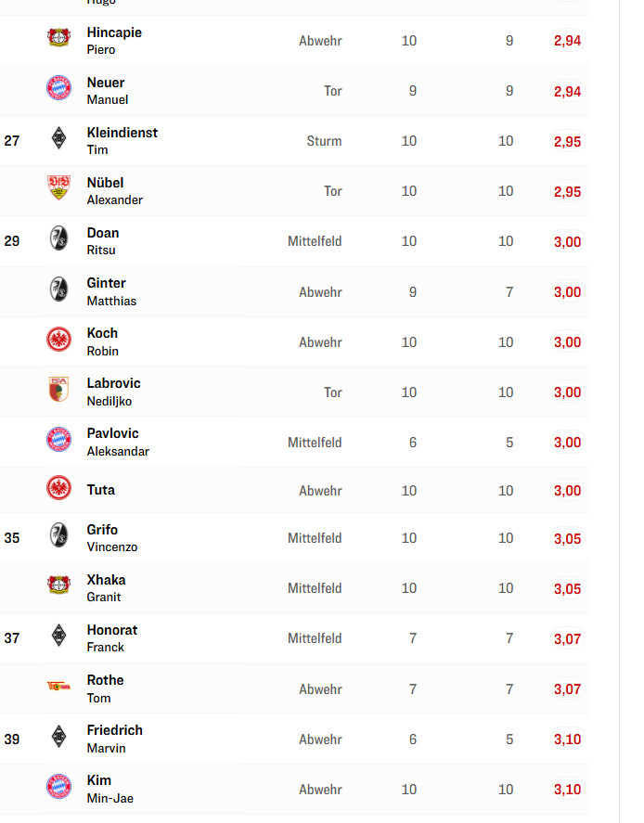Click the Eintracht Frankfurt logo next to Tuta
The height and width of the screenshot is (823, 644).
(58, 487)
